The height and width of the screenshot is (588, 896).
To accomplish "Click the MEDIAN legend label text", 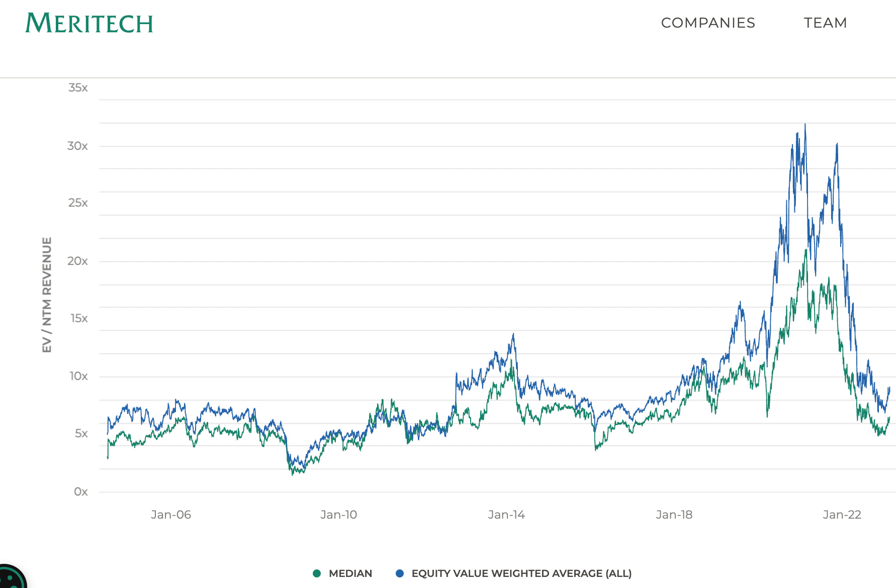I will [350, 573].
